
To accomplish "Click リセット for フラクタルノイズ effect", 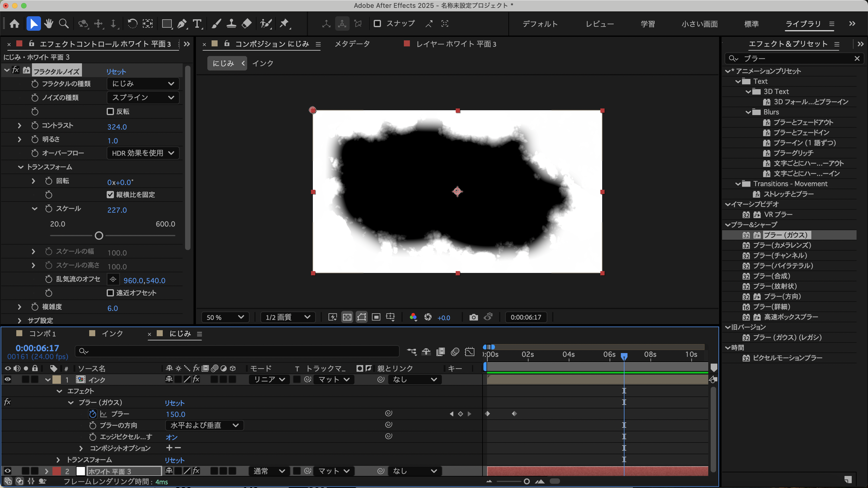I will 116,72.
